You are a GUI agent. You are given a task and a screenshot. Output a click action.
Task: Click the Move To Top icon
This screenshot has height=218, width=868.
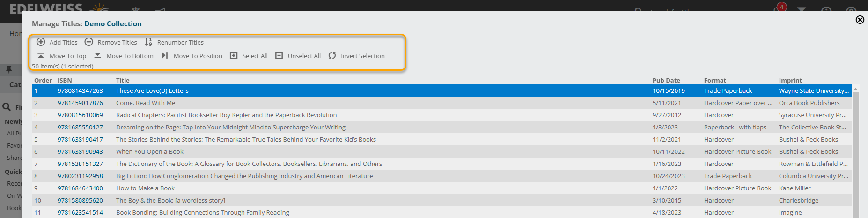[x=41, y=56]
